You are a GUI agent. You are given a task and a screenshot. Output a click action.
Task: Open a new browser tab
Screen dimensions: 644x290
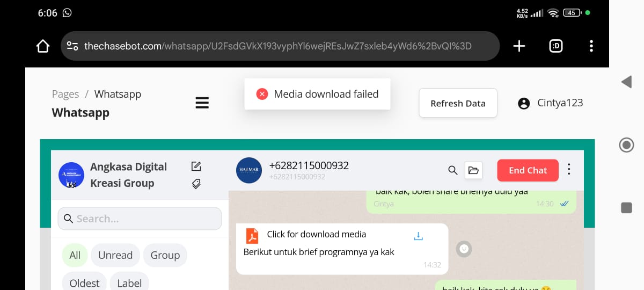tap(518, 46)
